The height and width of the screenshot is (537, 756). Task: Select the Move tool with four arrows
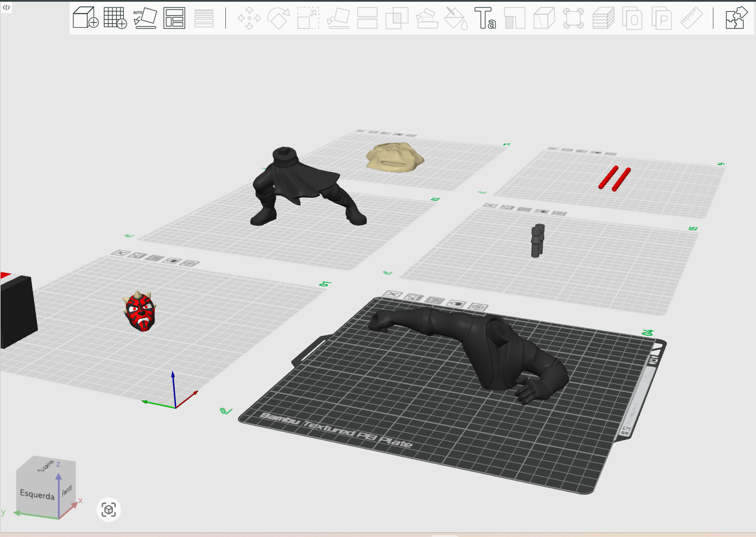click(x=249, y=18)
